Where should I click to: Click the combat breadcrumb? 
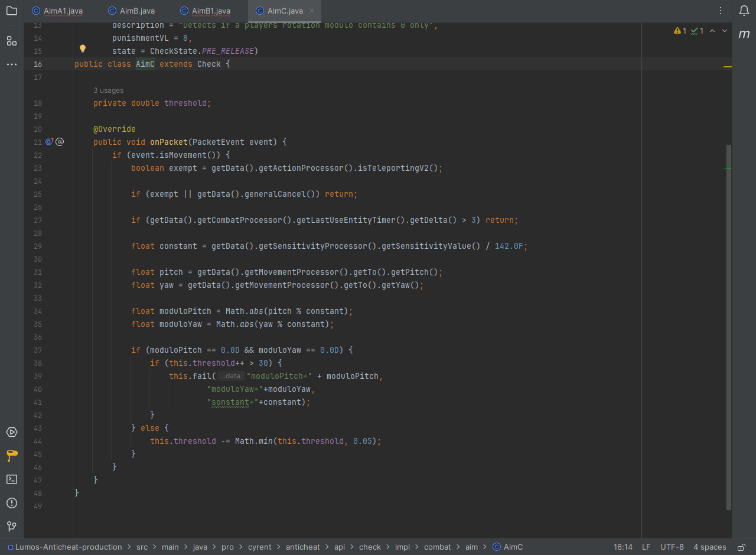(x=438, y=547)
